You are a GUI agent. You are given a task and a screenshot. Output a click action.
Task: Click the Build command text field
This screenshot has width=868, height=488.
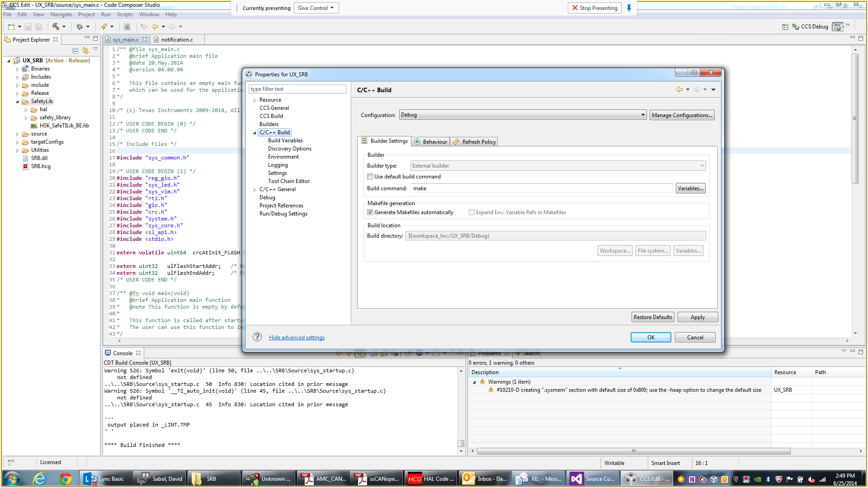[542, 188]
